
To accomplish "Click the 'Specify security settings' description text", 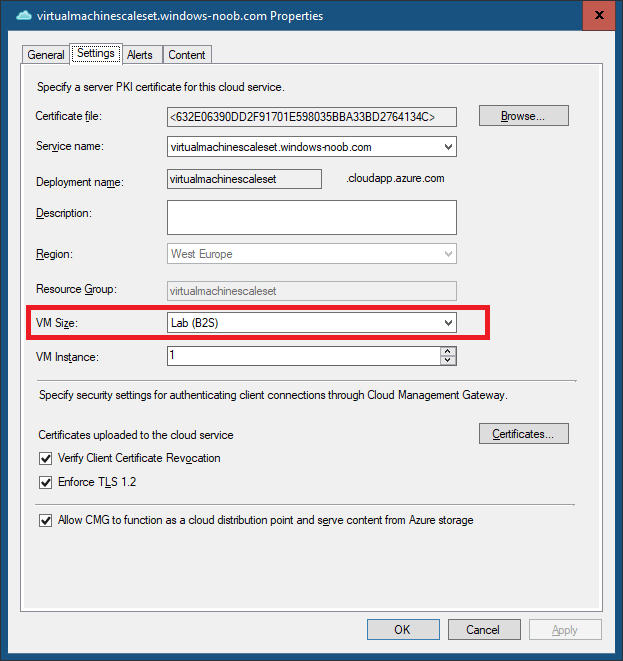I will click(x=273, y=395).
